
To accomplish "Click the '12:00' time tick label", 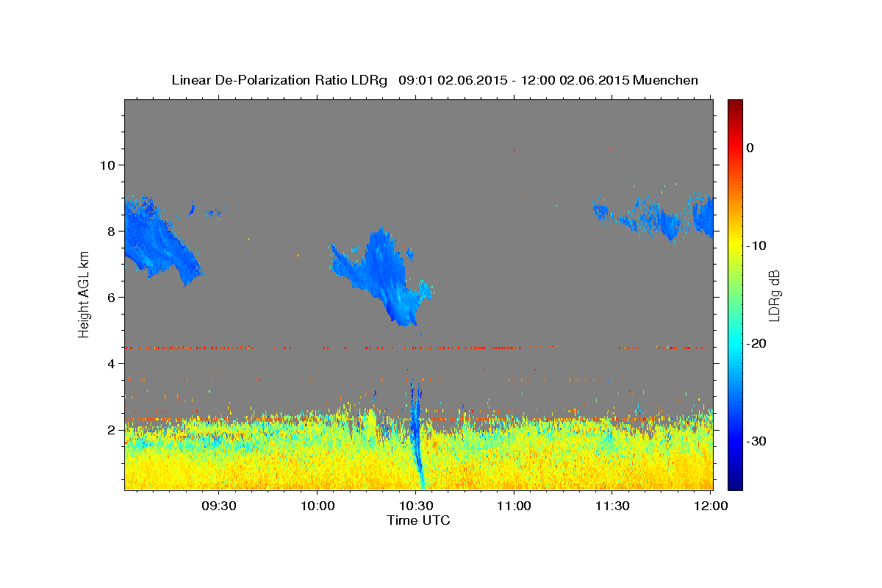I will tap(711, 506).
